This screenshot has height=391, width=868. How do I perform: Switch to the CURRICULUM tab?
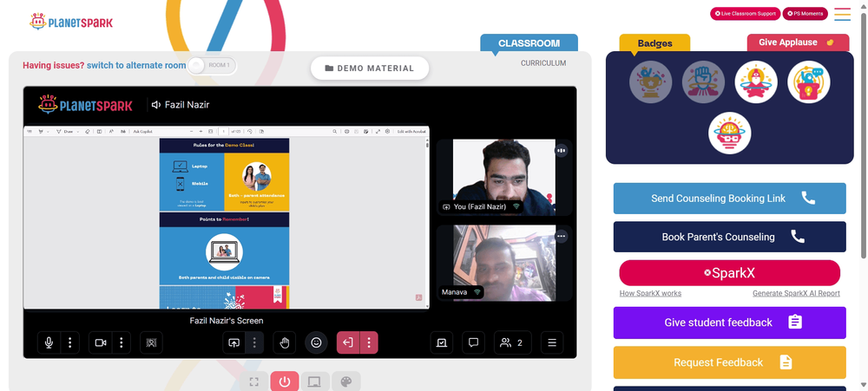pyautogui.click(x=543, y=63)
